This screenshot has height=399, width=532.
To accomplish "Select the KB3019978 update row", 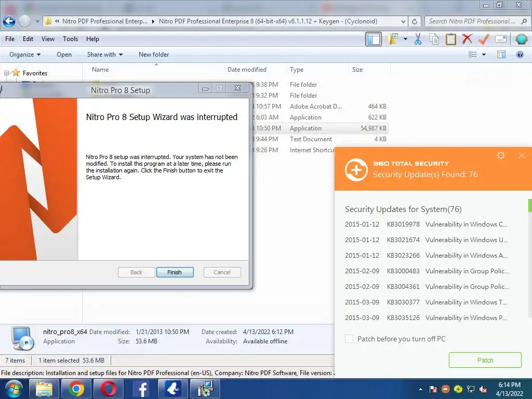I will [427, 224].
